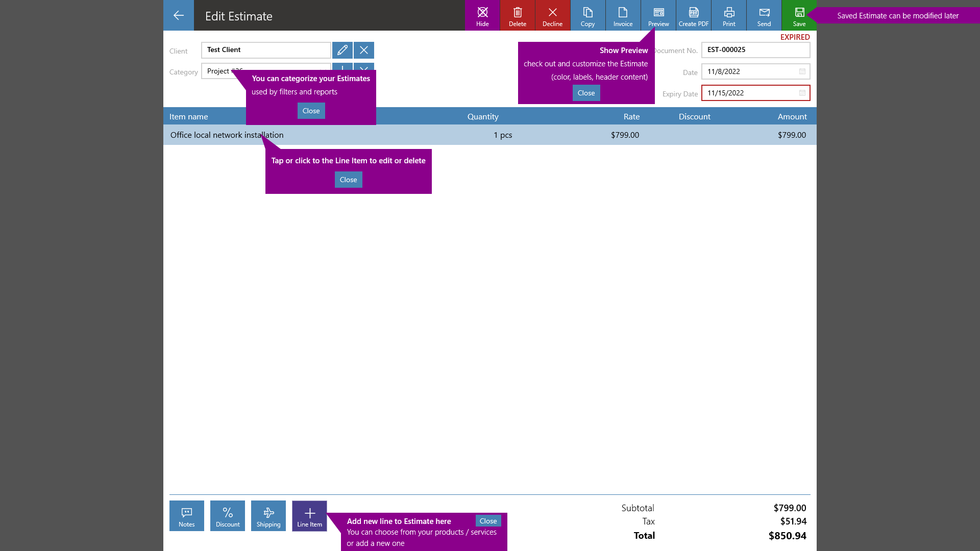Open the Shipping options
The image size is (980, 551).
tap(268, 515)
